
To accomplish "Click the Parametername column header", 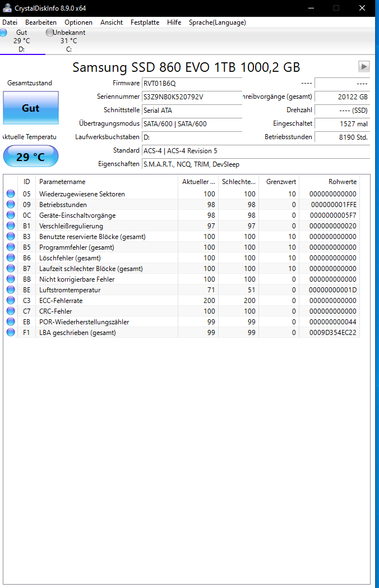I will pyautogui.click(x=107, y=181).
